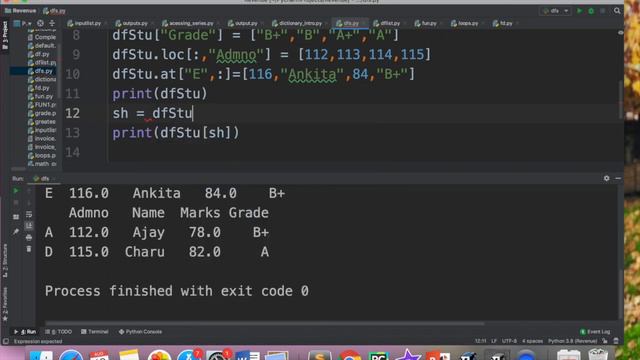
Task: Toggle scroll-to-end icon in Run console
Action: tap(29, 226)
